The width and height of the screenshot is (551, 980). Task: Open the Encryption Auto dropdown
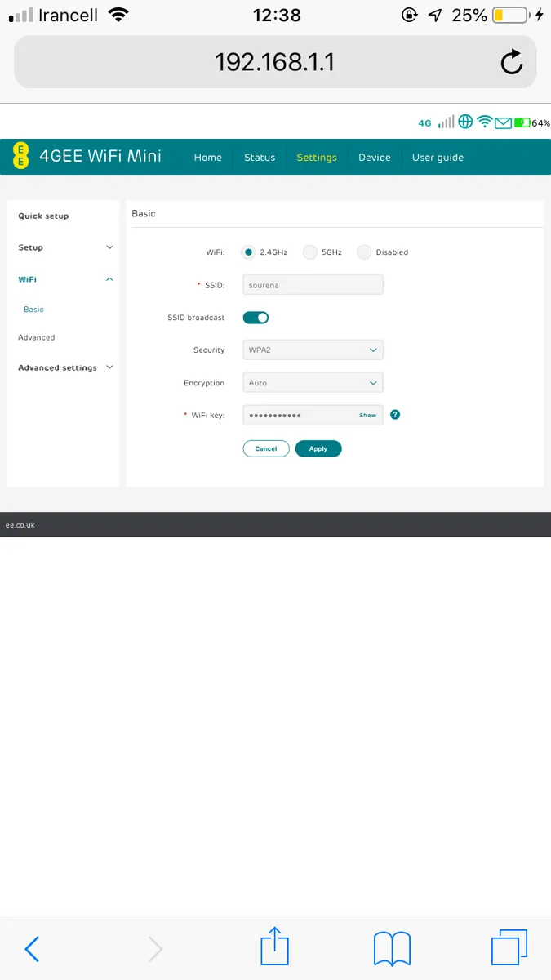click(313, 382)
